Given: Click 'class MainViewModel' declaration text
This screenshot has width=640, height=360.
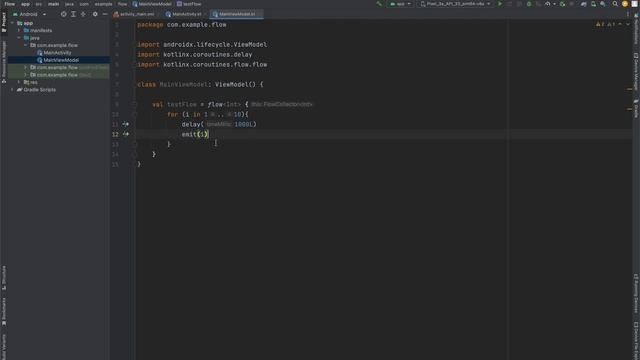Looking at the screenshot, I should [173, 84].
